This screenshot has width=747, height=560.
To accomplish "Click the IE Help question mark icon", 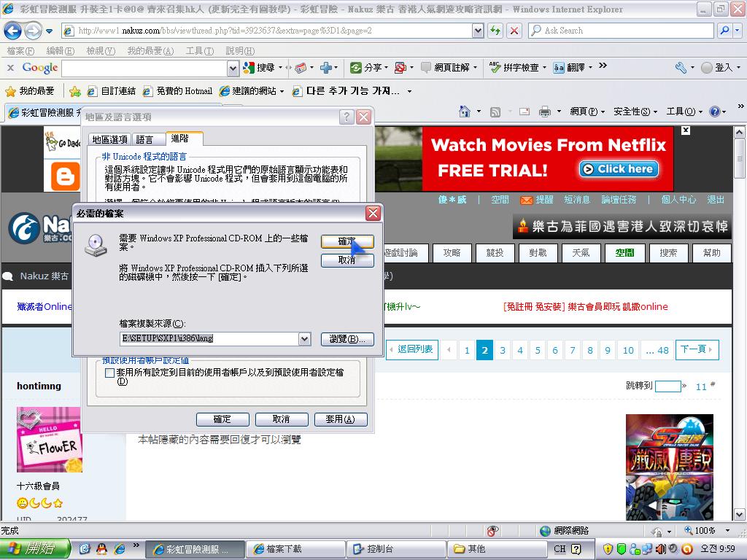I will tap(715, 112).
